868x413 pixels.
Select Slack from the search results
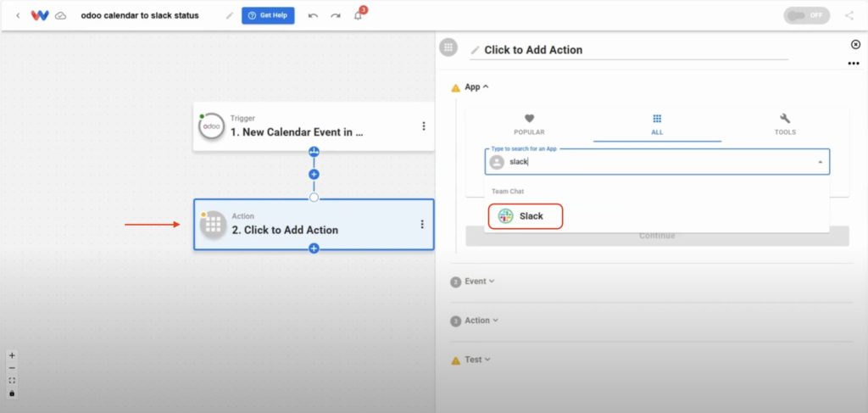526,216
